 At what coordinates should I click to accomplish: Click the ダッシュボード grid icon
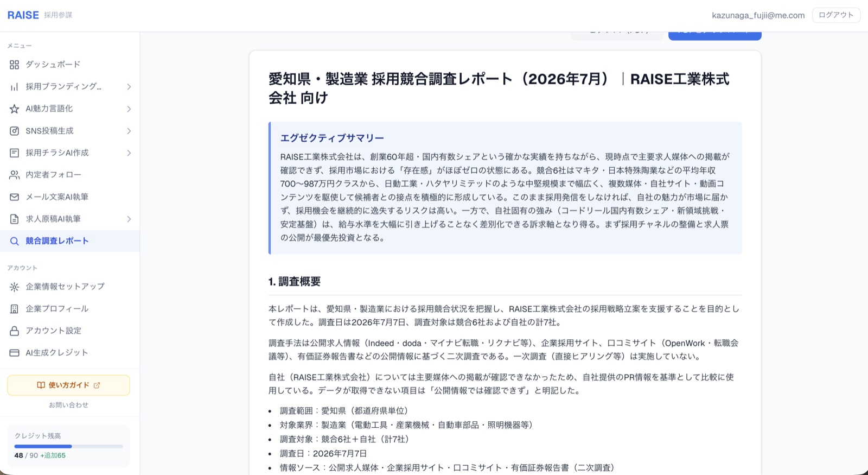[15, 65]
